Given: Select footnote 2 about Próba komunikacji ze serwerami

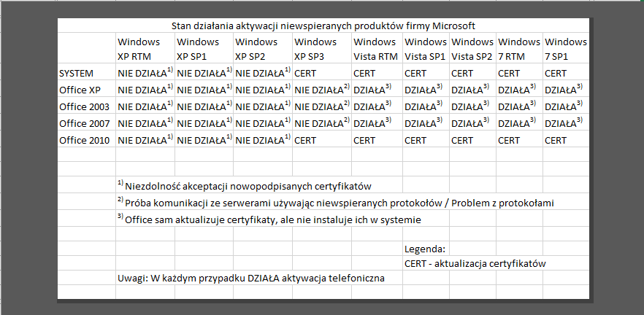Looking at the screenshot, I should pos(336,203).
